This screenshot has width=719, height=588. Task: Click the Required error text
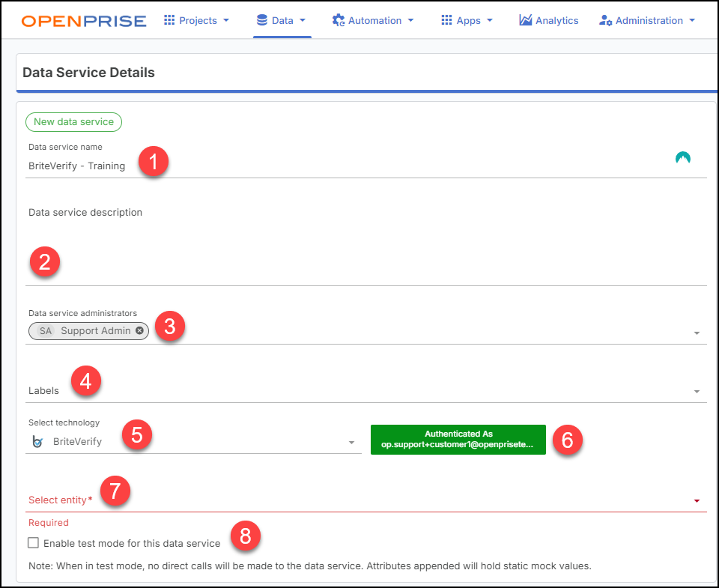(x=49, y=523)
